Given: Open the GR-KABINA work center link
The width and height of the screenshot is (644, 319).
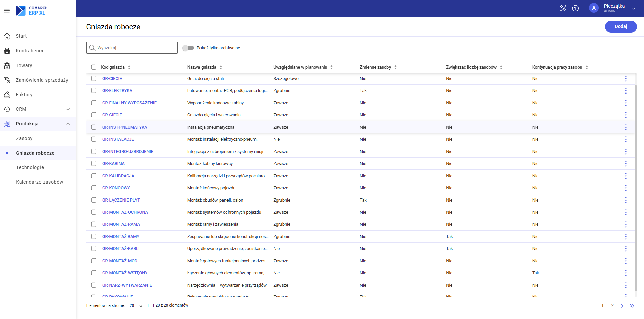Looking at the screenshot, I should [x=113, y=163].
